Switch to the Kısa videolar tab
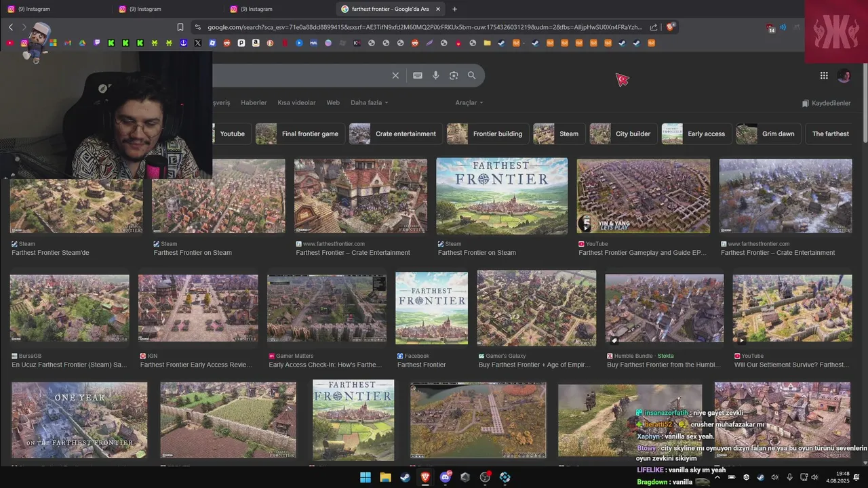This screenshot has width=868, height=488. (x=296, y=102)
